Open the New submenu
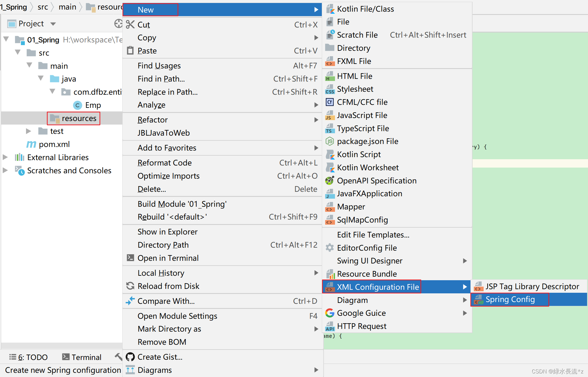Image resolution: width=588 pixels, height=377 pixels. pos(222,10)
